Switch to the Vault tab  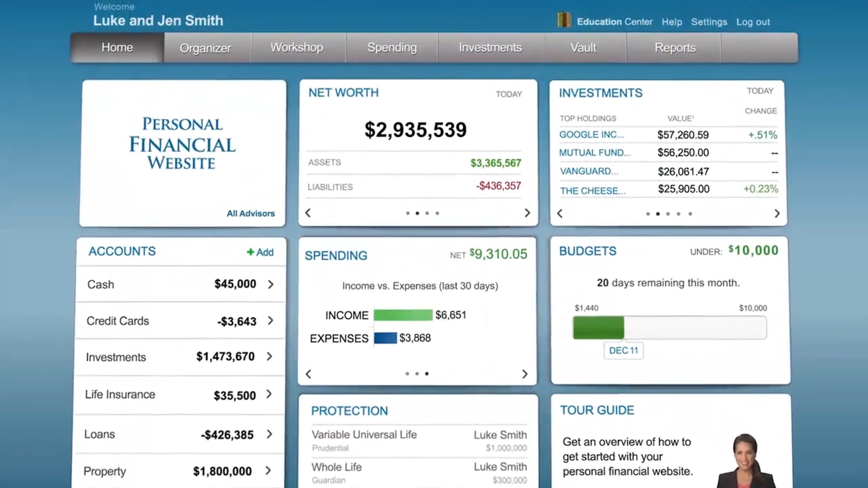click(583, 48)
